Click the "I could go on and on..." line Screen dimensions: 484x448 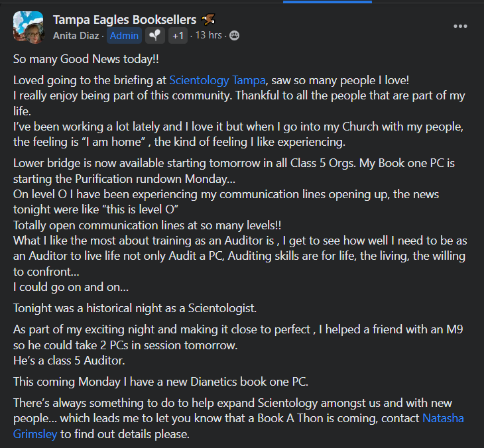pyautogui.click(x=71, y=287)
